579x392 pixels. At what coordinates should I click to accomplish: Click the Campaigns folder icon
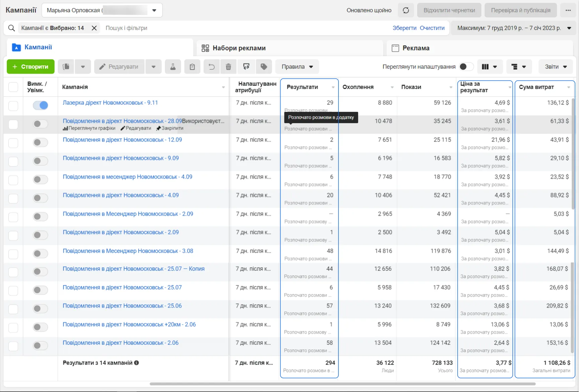(16, 47)
